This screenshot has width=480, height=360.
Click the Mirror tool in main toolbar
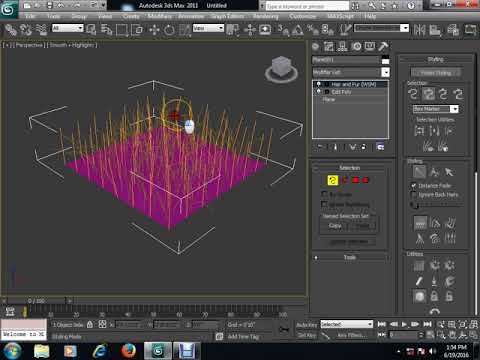419,30
